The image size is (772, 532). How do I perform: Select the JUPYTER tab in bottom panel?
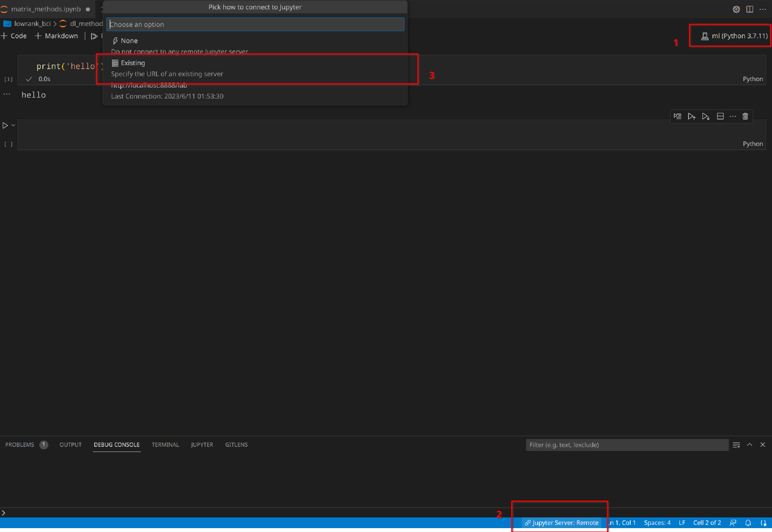[x=201, y=444]
